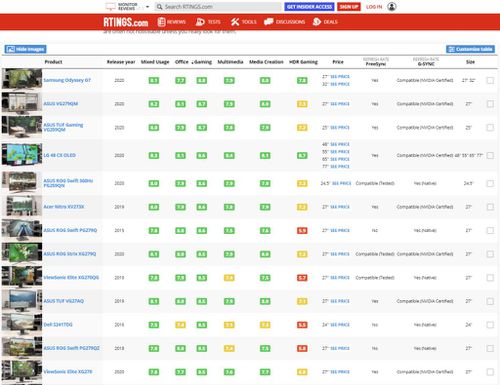The image size is (500, 385).
Task: Sort table by Media Creation column
Action: click(x=266, y=62)
